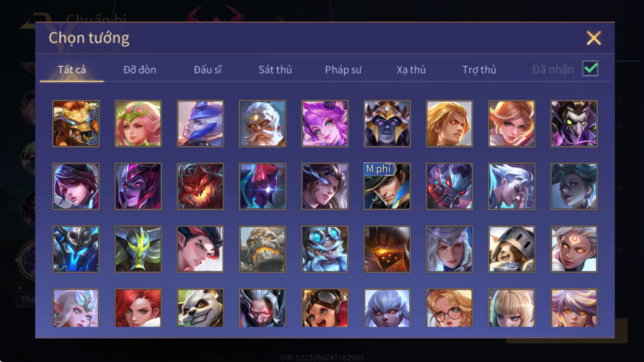Select the white-bearded old man hero
The image size is (644, 362).
(x=262, y=124)
